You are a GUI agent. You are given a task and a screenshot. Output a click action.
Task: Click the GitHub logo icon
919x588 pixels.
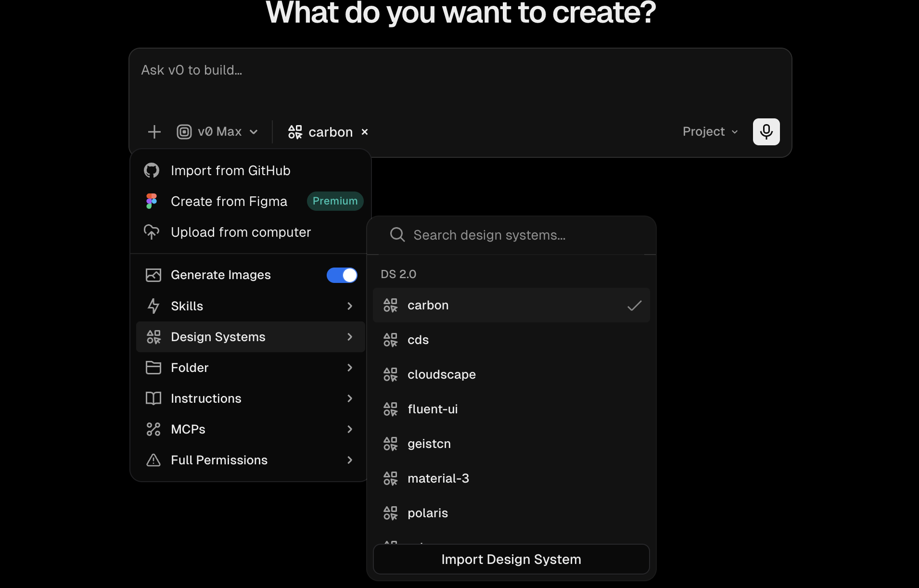pos(152,170)
